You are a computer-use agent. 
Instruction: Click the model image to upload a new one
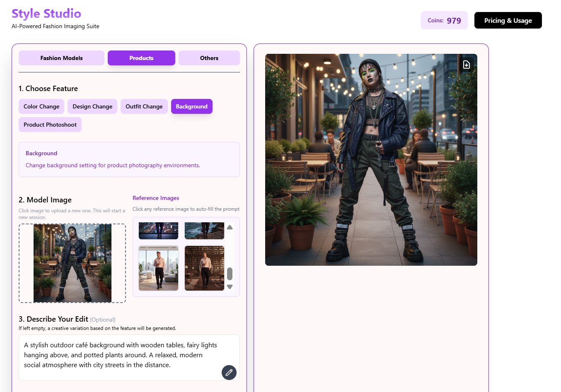(72, 263)
